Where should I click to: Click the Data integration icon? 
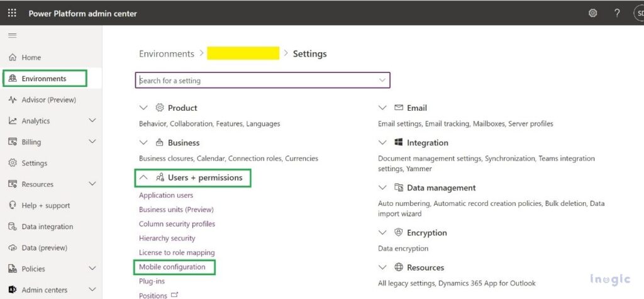pyautogui.click(x=13, y=227)
